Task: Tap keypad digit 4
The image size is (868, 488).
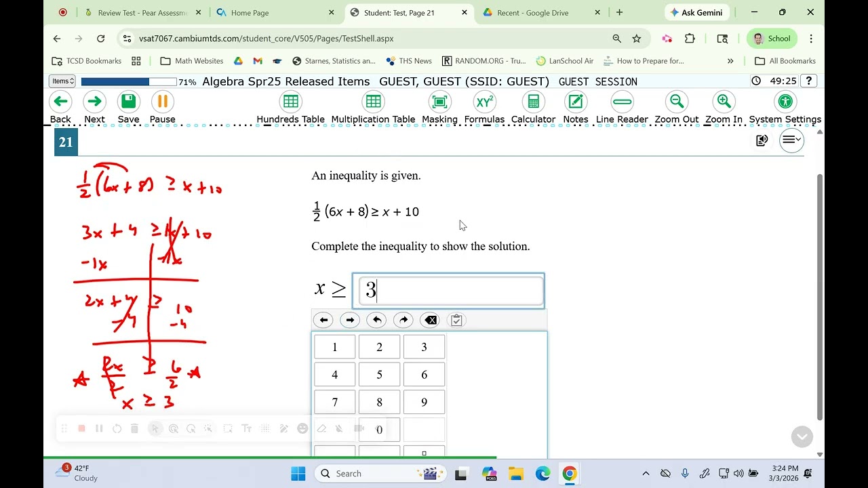Action: pos(334,375)
